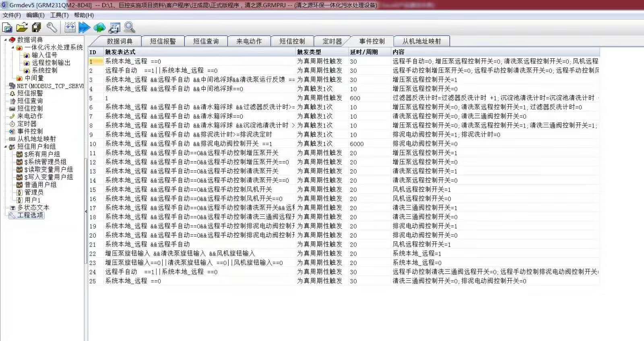The image size is (644, 341).
Task: Switch to the 短信控制 tab
Action: (292, 41)
